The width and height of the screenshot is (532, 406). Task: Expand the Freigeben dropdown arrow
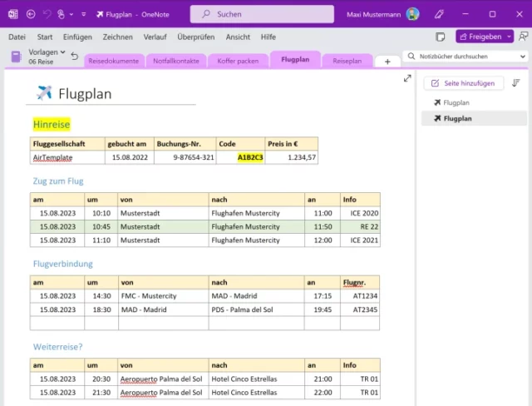pos(509,37)
